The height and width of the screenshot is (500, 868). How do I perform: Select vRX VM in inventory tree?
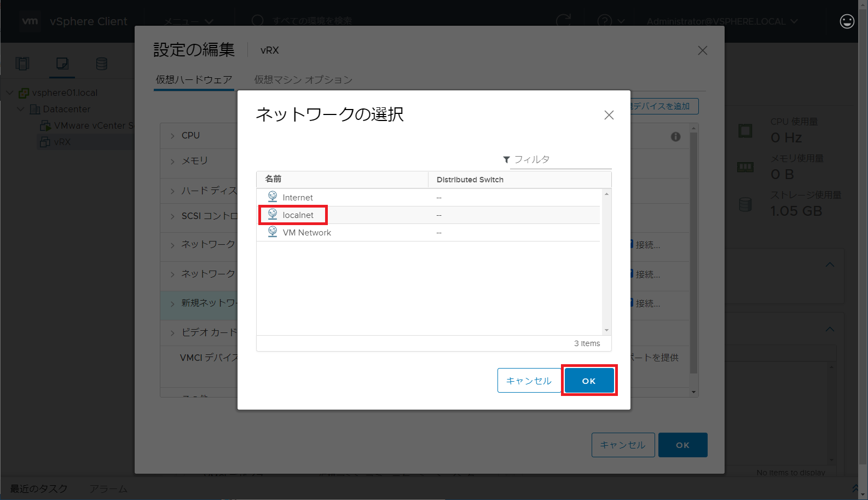[62, 142]
